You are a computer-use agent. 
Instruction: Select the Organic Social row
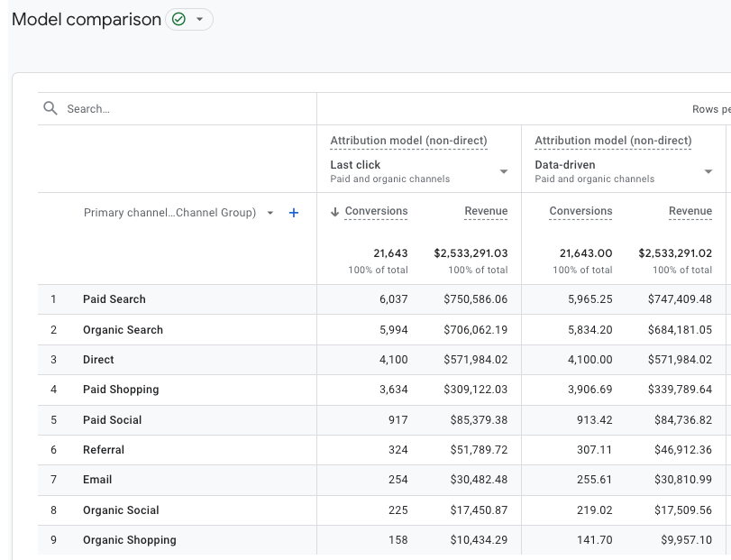384,510
